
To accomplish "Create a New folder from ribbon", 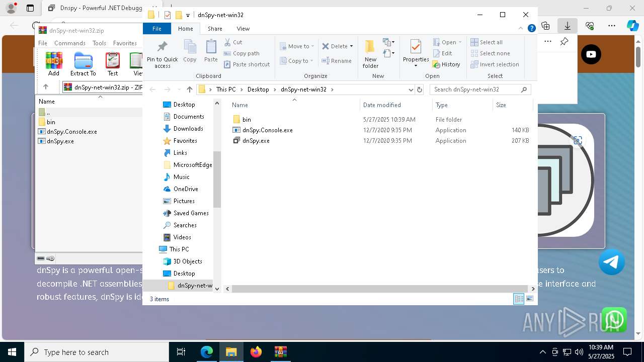I will [370, 54].
